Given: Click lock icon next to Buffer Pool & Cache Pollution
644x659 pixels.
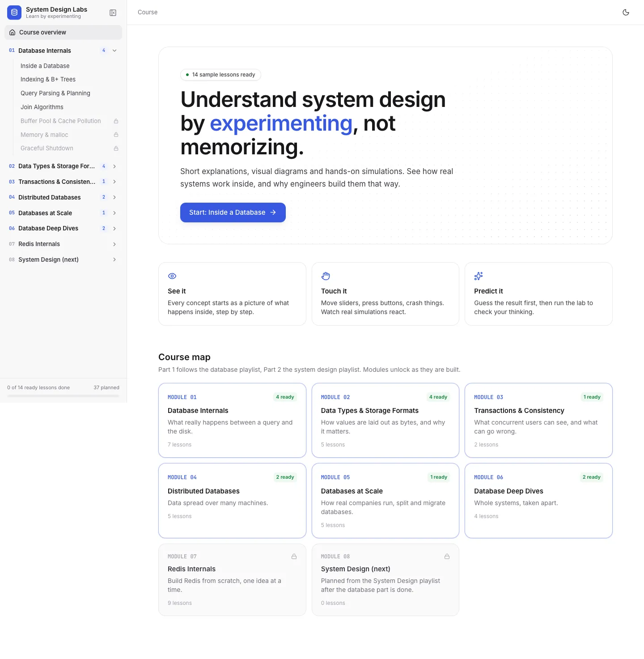Looking at the screenshot, I should 116,121.
